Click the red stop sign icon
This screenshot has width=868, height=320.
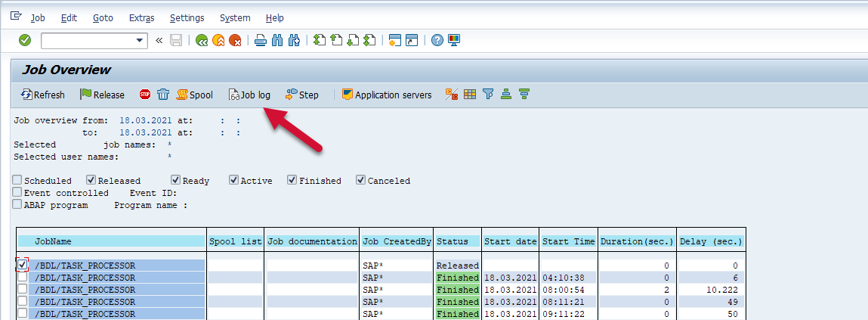(x=145, y=95)
